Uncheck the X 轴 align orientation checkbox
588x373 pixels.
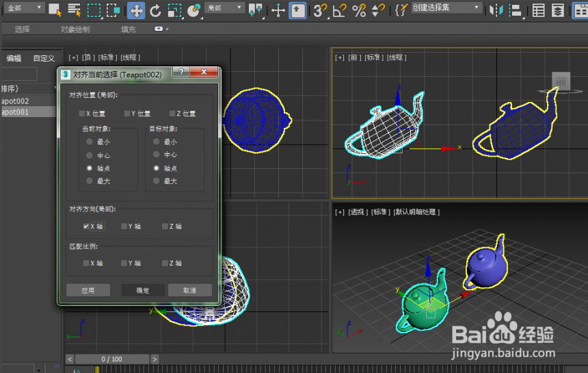click(x=86, y=227)
